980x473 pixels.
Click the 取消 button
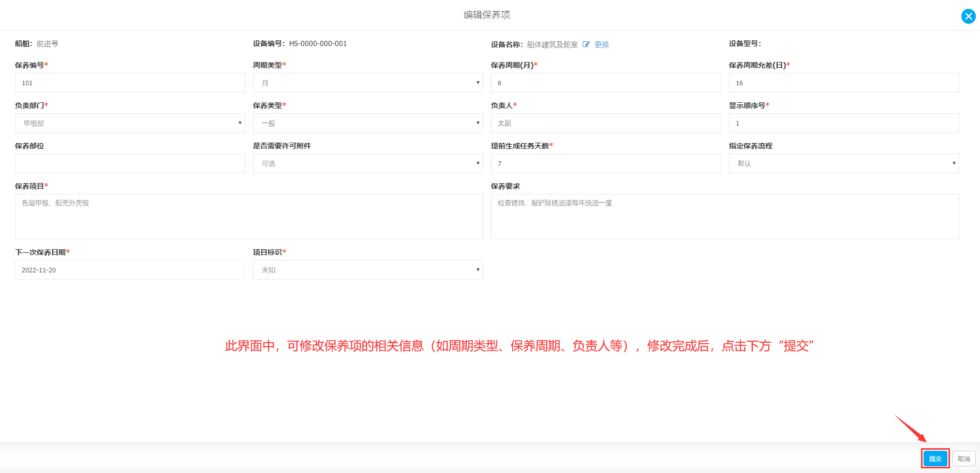(963, 459)
